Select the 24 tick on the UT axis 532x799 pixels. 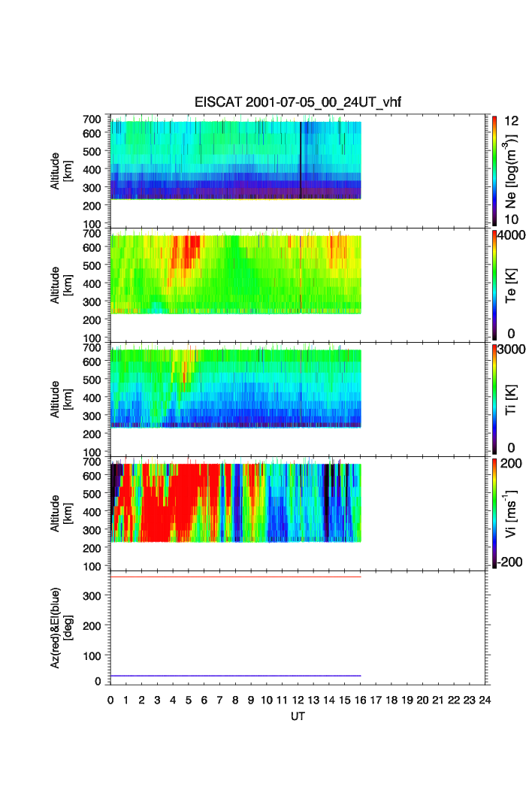[x=485, y=700]
